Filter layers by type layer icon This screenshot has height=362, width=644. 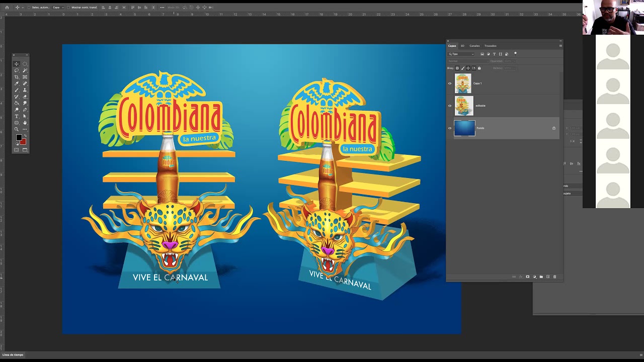coord(494,54)
